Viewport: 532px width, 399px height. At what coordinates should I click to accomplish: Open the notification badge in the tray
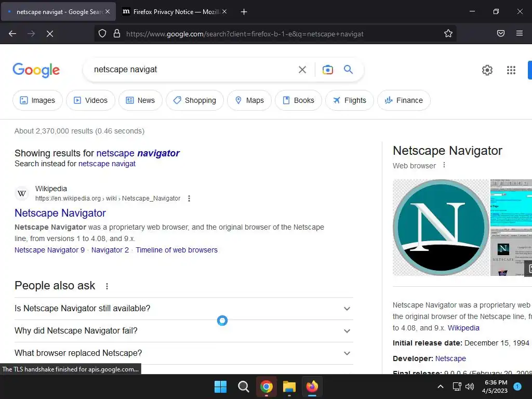[517, 386]
